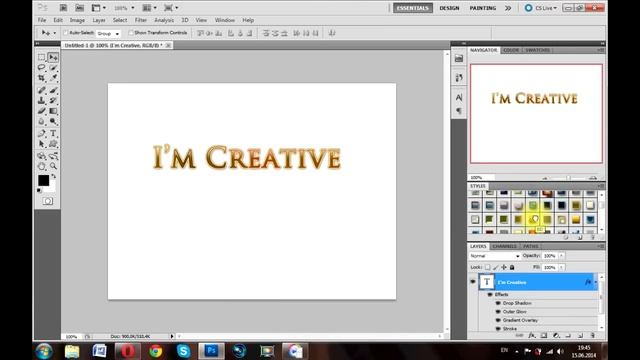Add a layer mask
The width and height of the screenshot is (640, 360).
544,336
